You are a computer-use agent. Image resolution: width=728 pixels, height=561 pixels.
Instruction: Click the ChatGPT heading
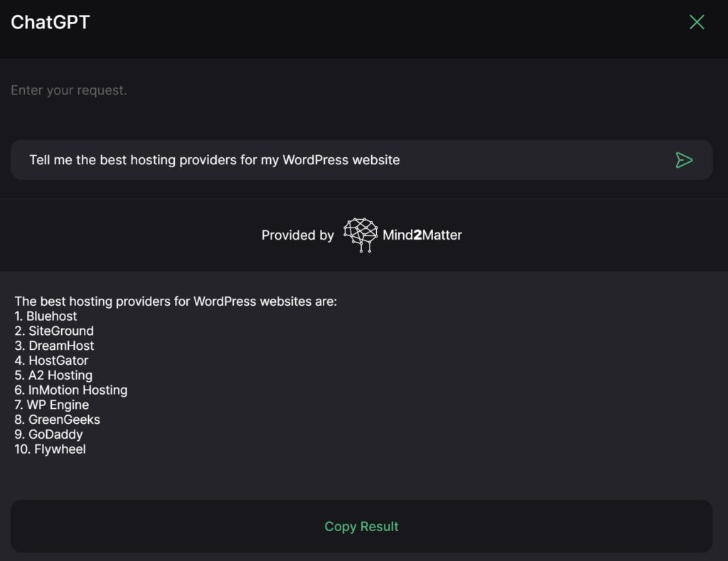tap(49, 21)
